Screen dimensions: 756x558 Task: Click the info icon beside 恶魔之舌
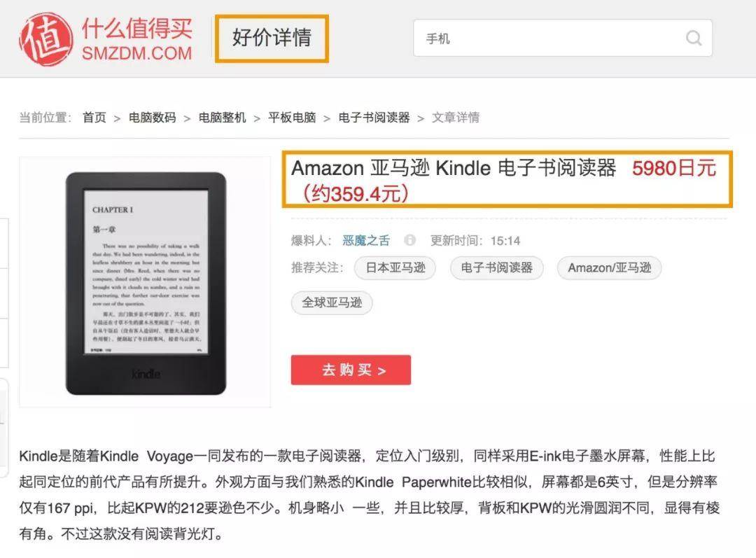409,239
